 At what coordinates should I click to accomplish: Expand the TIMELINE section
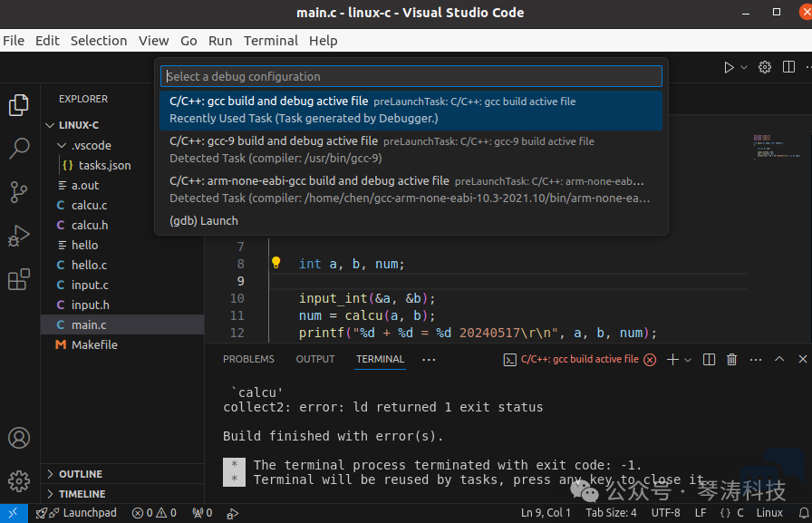122,494
